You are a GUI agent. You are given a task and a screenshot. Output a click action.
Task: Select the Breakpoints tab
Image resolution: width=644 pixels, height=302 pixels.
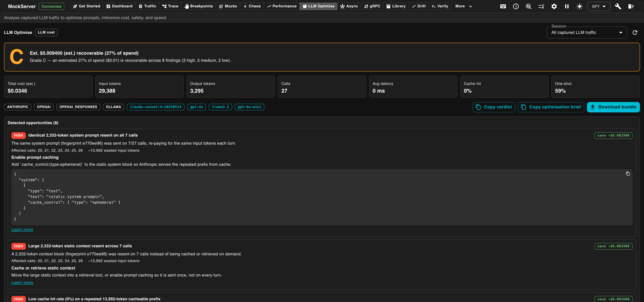(x=199, y=6)
